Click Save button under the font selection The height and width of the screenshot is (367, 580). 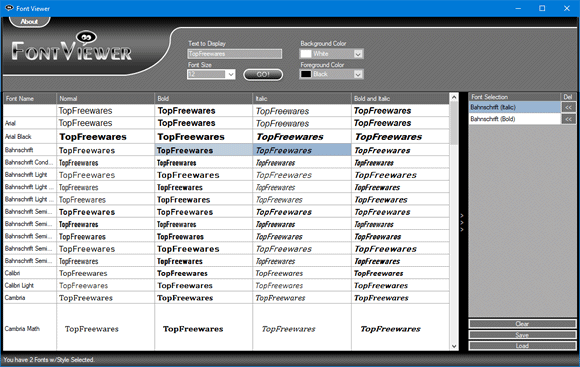pyautogui.click(x=522, y=335)
